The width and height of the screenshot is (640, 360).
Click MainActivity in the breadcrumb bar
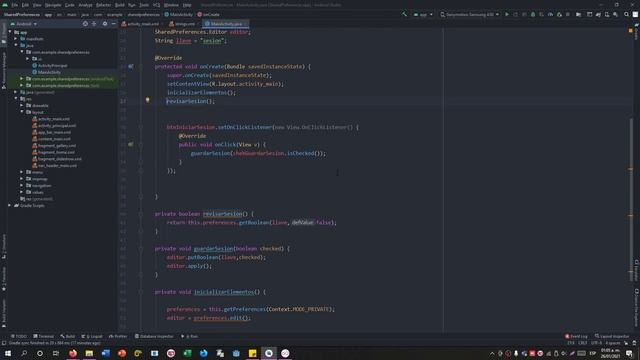click(178, 14)
